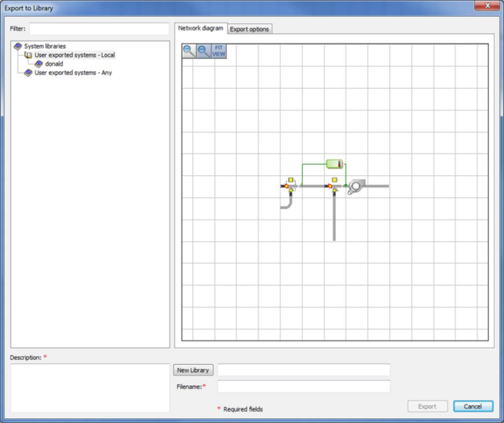The width and height of the screenshot is (504, 423).
Task: Click the New Library button
Action: pyautogui.click(x=193, y=371)
